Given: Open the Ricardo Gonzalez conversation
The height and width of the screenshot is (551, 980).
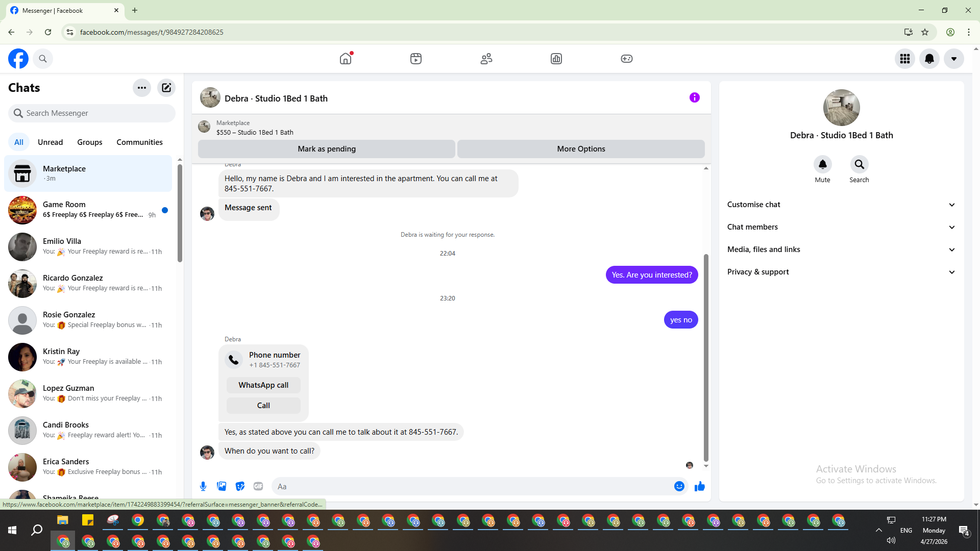Looking at the screenshot, I should tap(88, 284).
